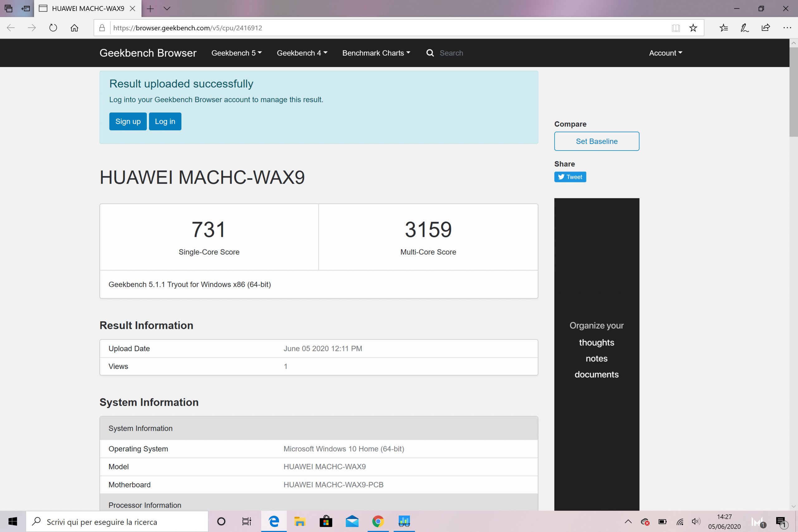This screenshot has width=798, height=532.
Task: Show tab previews chevron
Action: 166,8
